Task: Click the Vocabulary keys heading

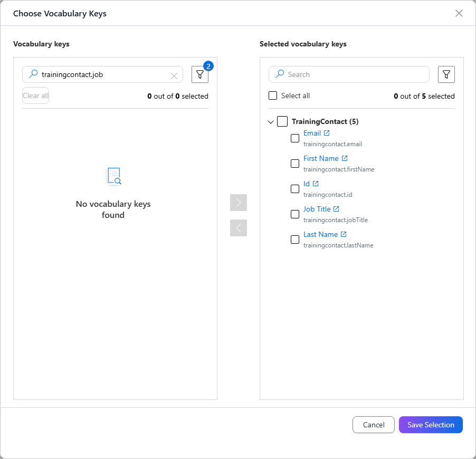Action: click(41, 44)
